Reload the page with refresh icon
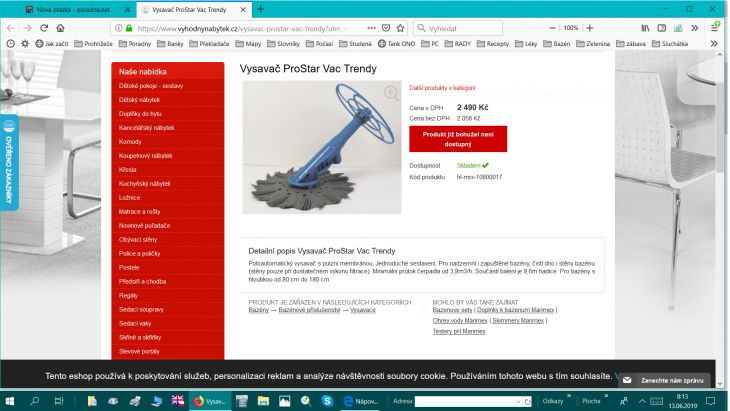730x411 pixels. pos(44,28)
